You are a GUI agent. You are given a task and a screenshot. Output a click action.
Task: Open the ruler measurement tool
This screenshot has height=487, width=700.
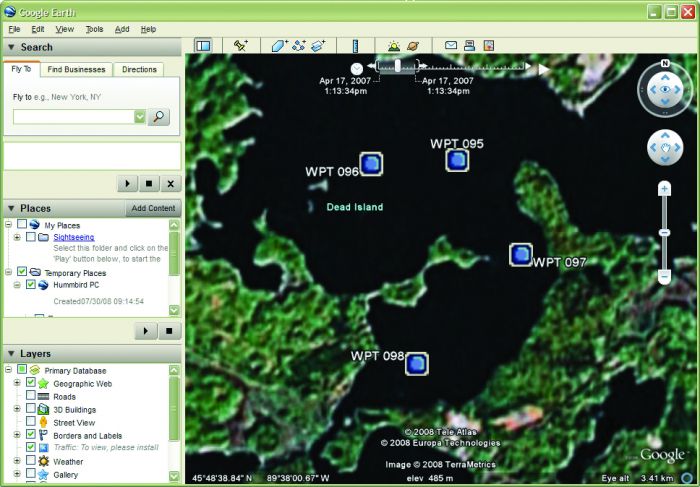(355, 46)
